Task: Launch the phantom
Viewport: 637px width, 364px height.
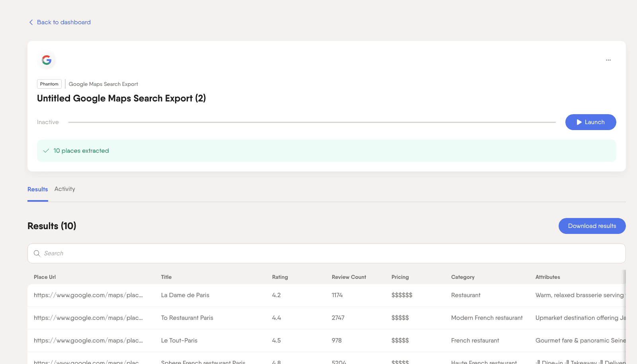Action: 590,122
